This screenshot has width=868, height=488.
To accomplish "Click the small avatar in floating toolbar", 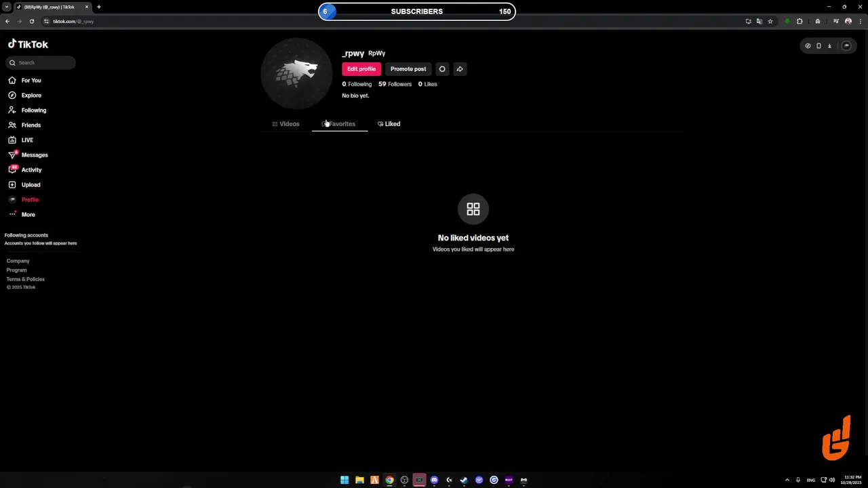I will click(846, 45).
